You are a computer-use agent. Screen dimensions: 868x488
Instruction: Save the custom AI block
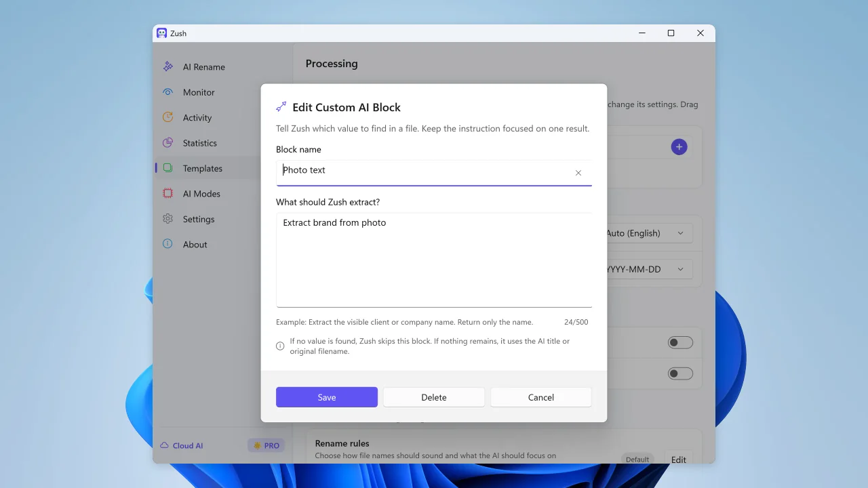click(x=327, y=397)
